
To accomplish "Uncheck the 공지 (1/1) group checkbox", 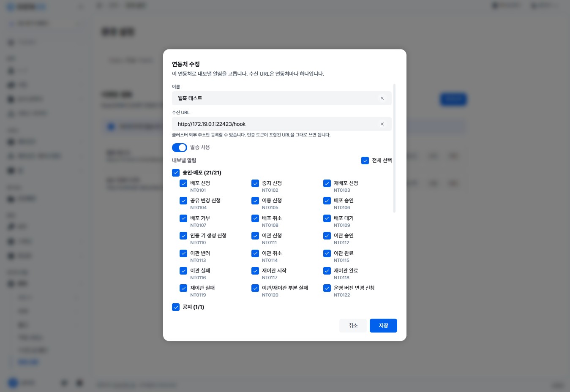I will click(x=176, y=307).
